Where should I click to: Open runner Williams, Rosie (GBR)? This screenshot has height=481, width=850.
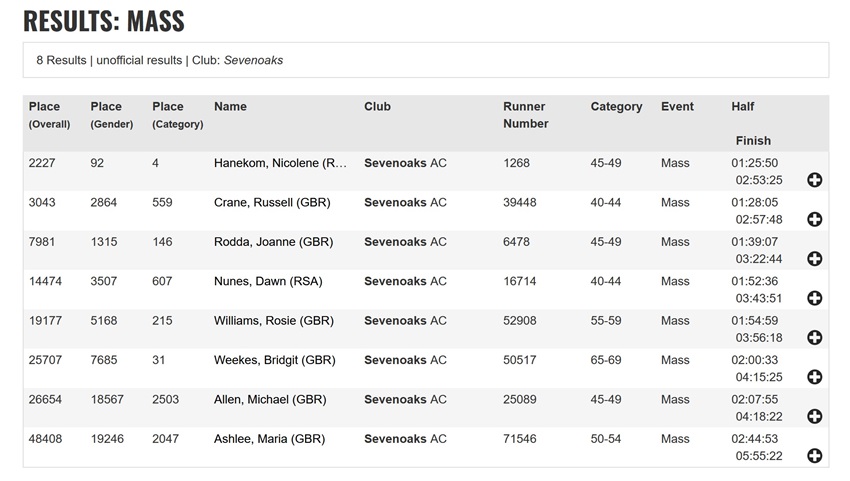pos(274,320)
